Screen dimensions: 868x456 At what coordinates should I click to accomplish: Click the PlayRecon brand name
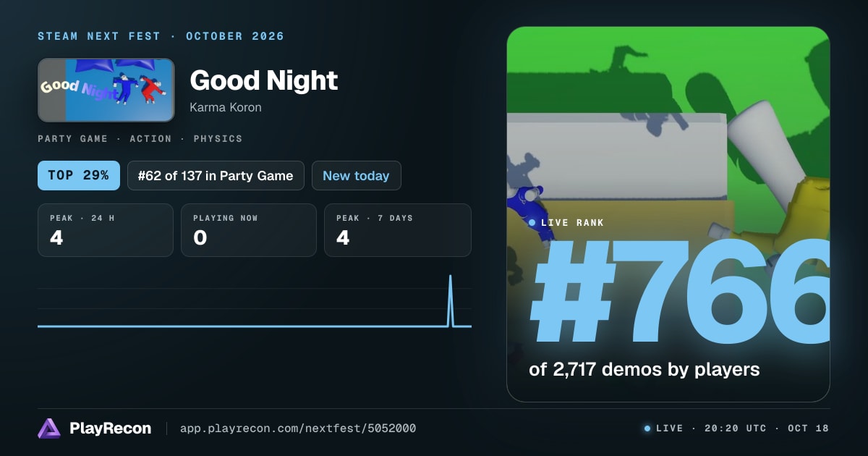click(x=110, y=428)
